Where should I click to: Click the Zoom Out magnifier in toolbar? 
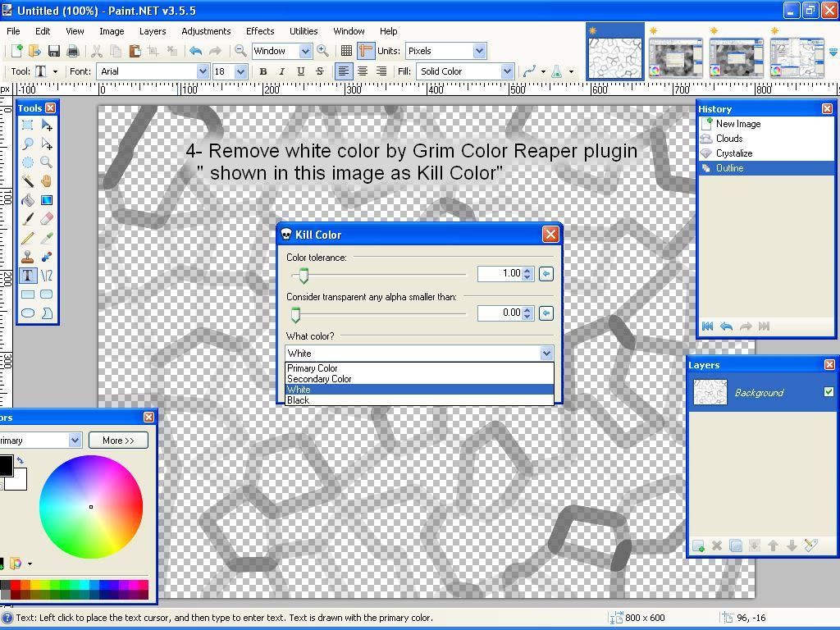(240, 51)
